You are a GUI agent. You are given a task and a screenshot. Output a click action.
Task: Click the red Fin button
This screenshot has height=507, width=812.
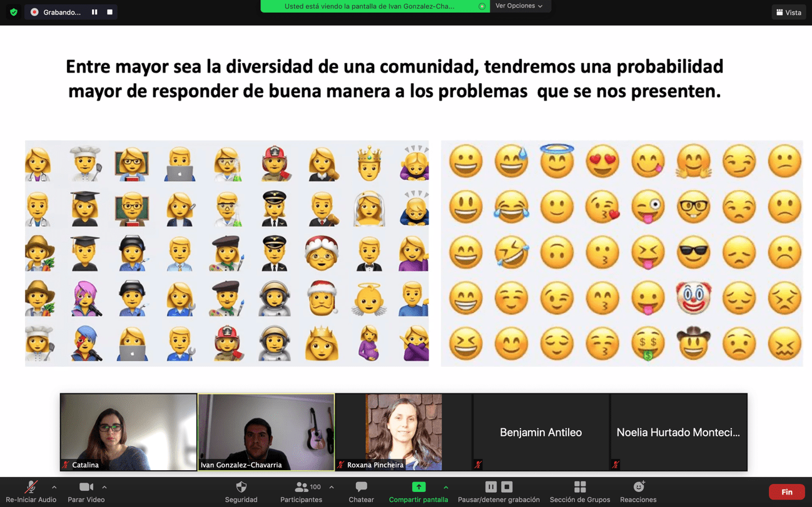pyautogui.click(x=786, y=492)
